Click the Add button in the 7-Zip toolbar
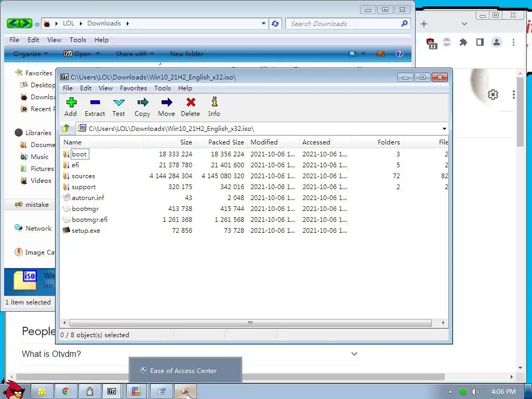Image resolution: width=532 pixels, height=399 pixels. (x=71, y=107)
